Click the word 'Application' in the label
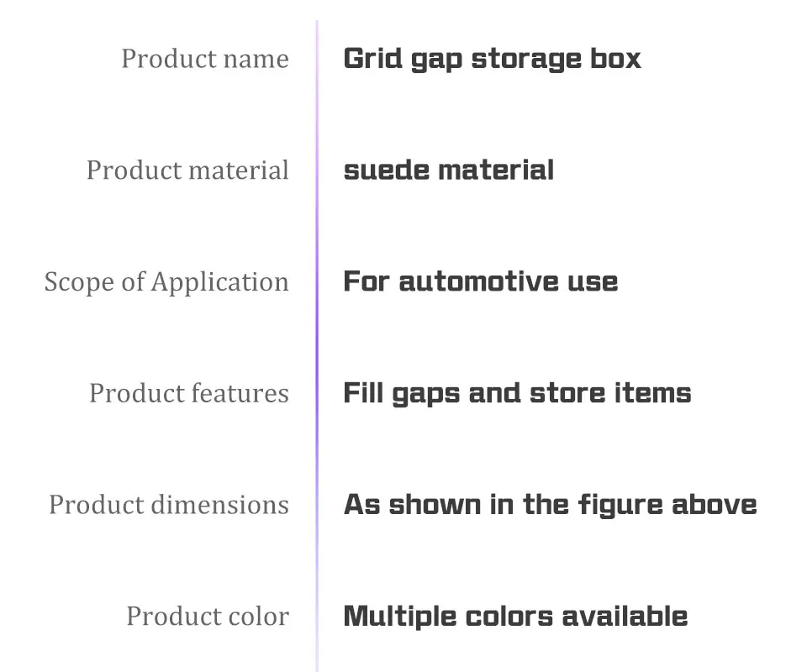This screenshot has width=807, height=672. pos(219,282)
